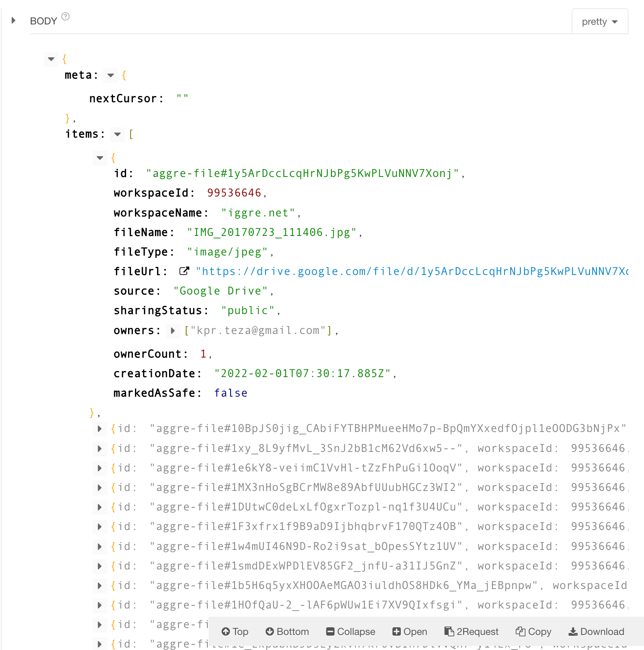Click the Collapse button

pyautogui.click(x=350, y=632)
